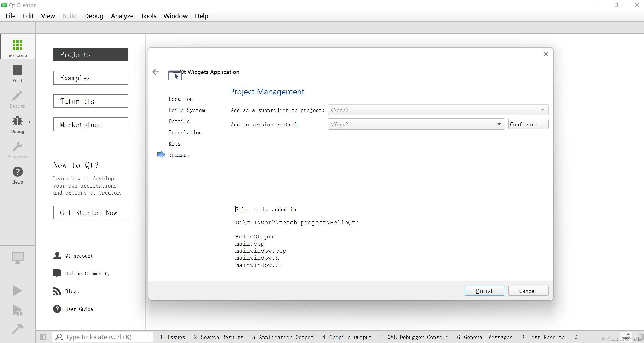Viewport: 644px width, 343px height.
Task: Go back with wizard arrow
Action: [x=156, y=72]
